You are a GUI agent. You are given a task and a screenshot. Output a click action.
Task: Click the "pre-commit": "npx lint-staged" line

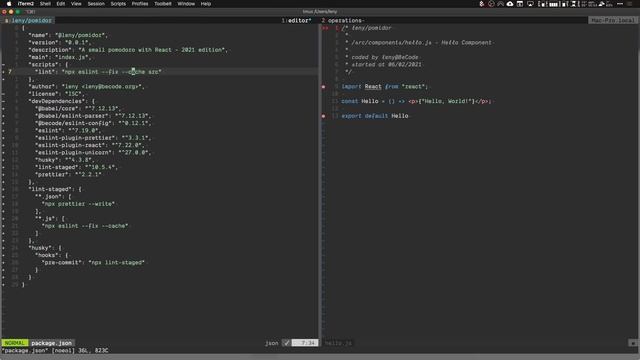coord(93,263)
